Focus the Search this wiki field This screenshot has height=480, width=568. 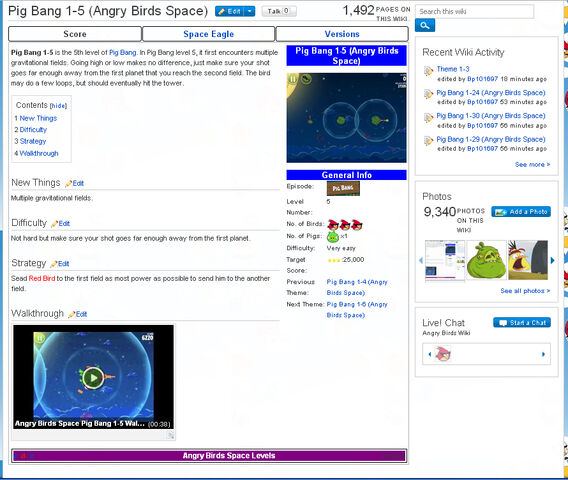(474, 12)
